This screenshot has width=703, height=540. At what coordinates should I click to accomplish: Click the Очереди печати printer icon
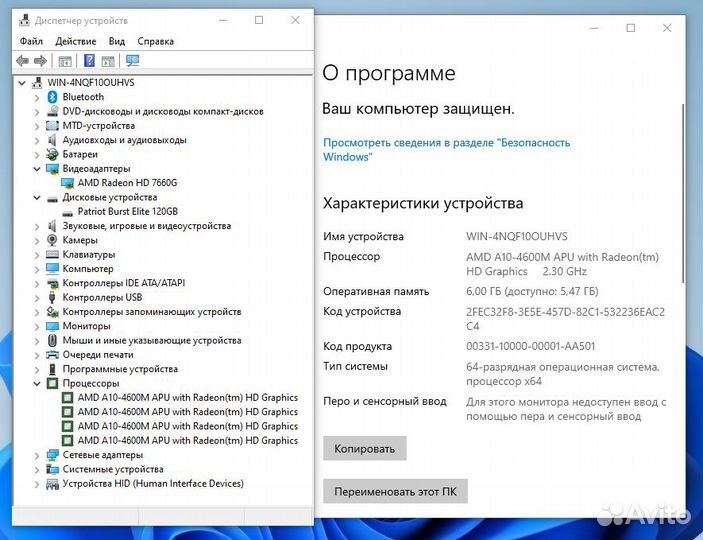[52, 355]
